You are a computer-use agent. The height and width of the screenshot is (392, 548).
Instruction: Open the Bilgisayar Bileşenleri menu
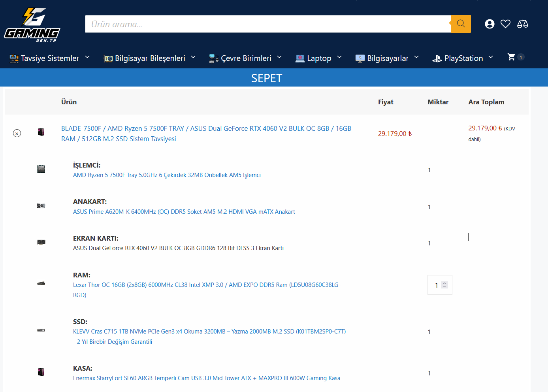pyautogui.click(x=150, y=58)
